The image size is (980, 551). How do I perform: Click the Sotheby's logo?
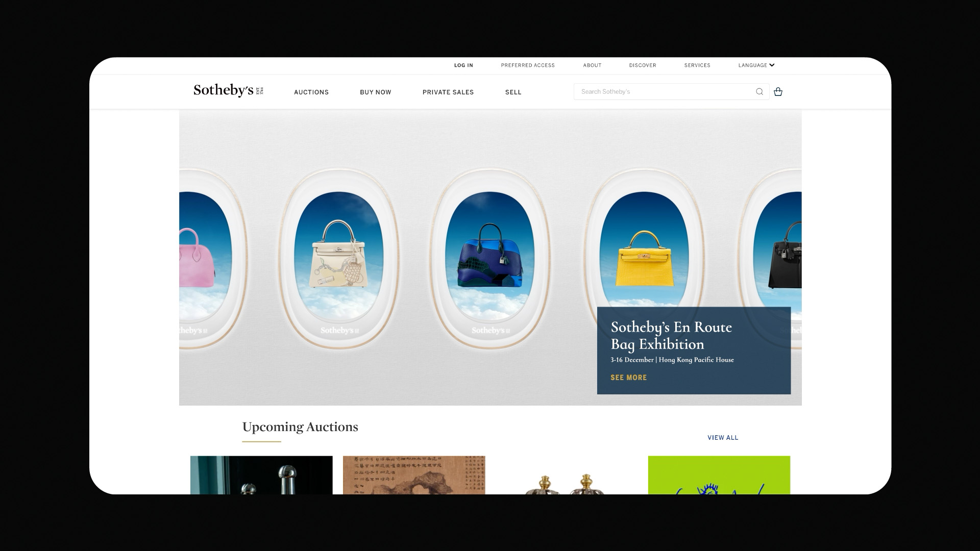(228, 91)
